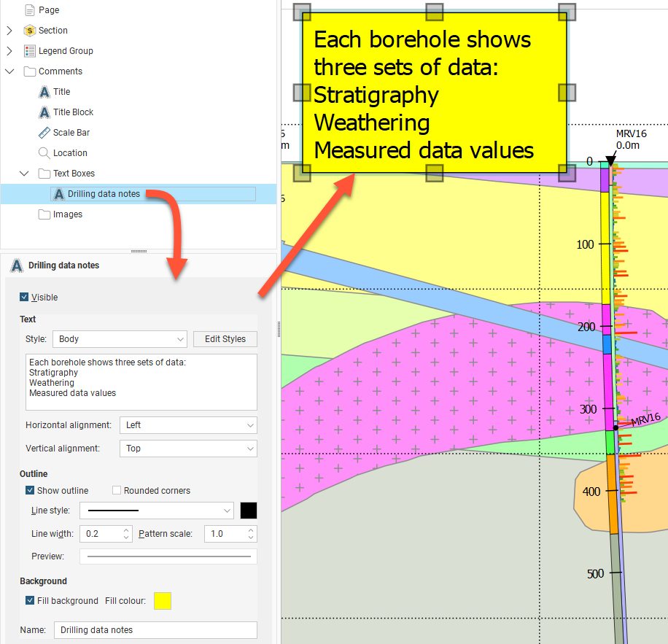The width and height of the screenshot is (668, 644).
Task: Click the yellow Fill colour swatch
Action: click(x=163, y=601)
